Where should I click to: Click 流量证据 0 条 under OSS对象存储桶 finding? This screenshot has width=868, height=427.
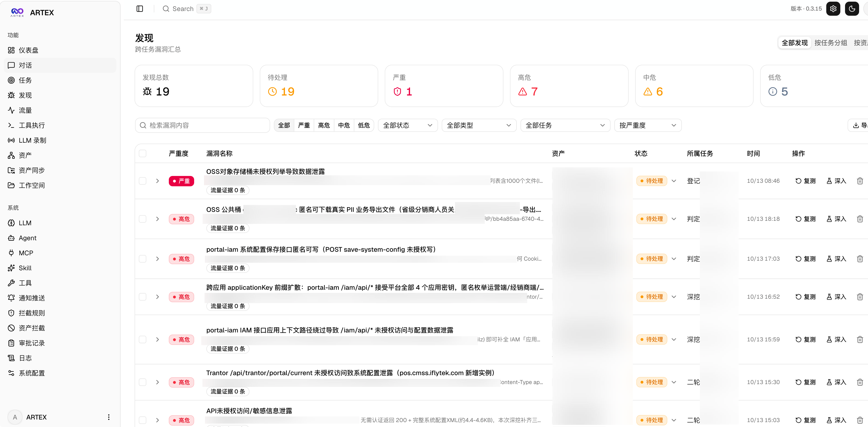[x=228, y=190]
